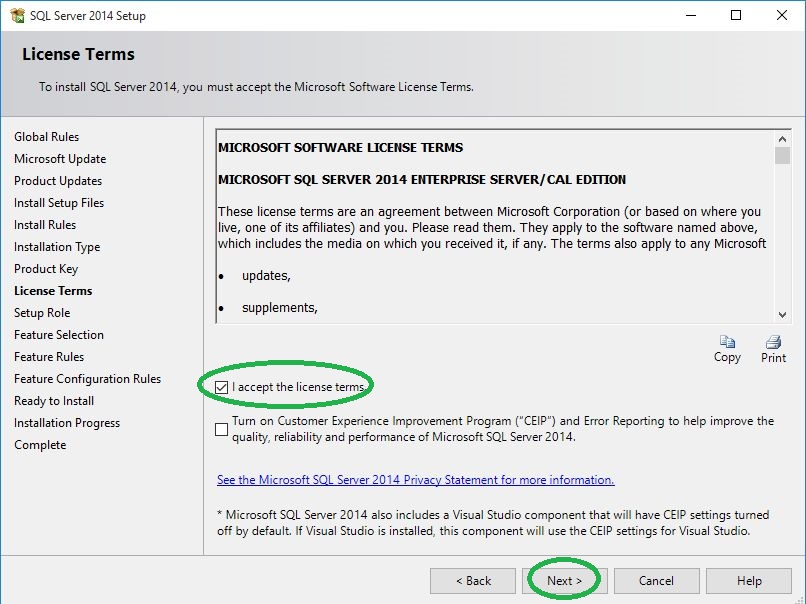Click the license text scrollbar thumb

(782, 155)
